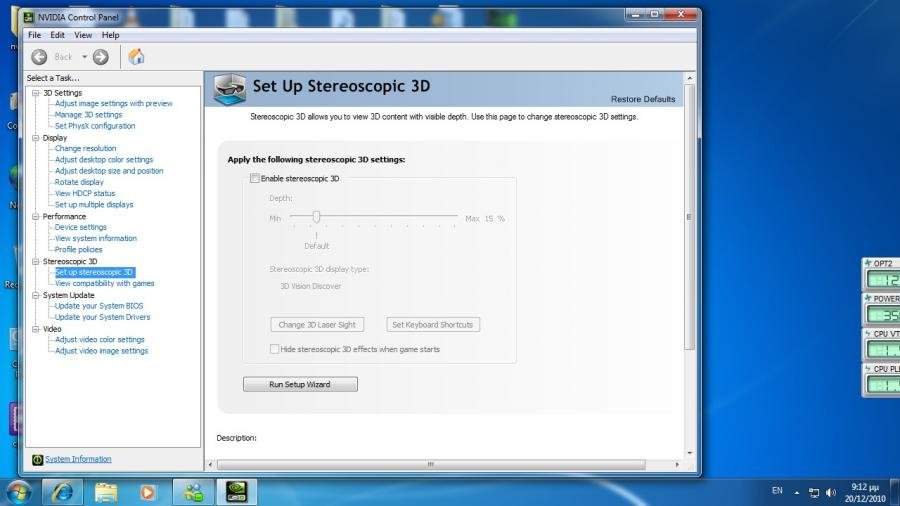This screenshot has height=506, width=900.
Task: Open Manage 3D settings
Action: tap(88, 115)
